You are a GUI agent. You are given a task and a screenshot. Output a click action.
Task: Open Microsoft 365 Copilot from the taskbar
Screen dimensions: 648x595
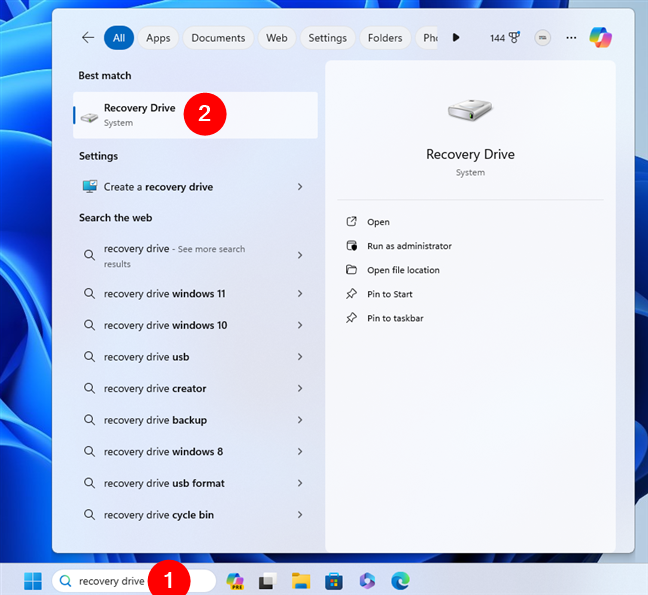[367, 581]
